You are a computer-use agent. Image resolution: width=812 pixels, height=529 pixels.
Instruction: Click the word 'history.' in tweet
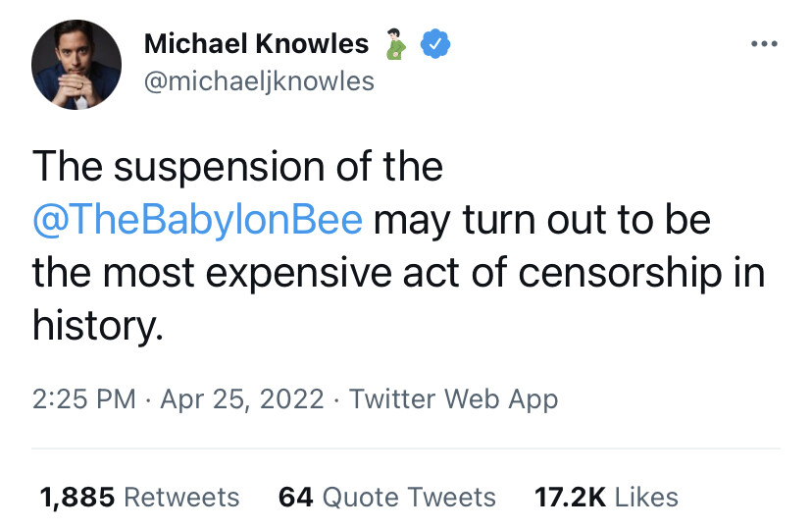[x=97, y=326]
